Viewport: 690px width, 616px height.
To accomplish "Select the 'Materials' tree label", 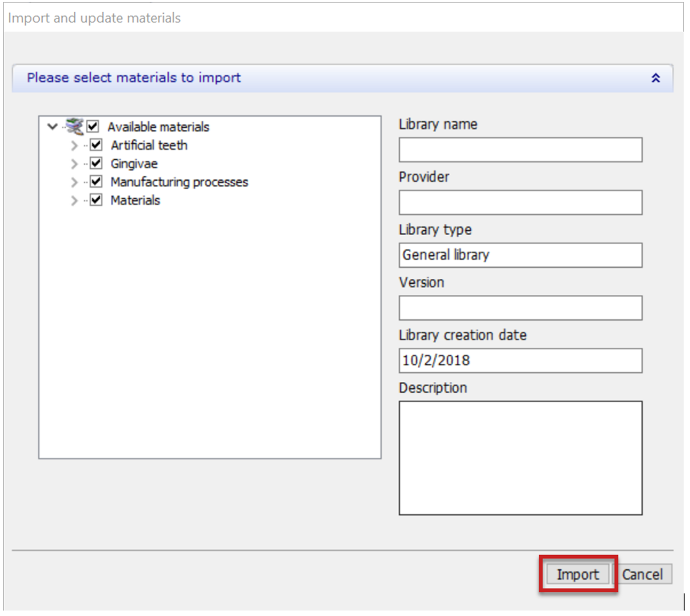I will click(x=136, y=201).
